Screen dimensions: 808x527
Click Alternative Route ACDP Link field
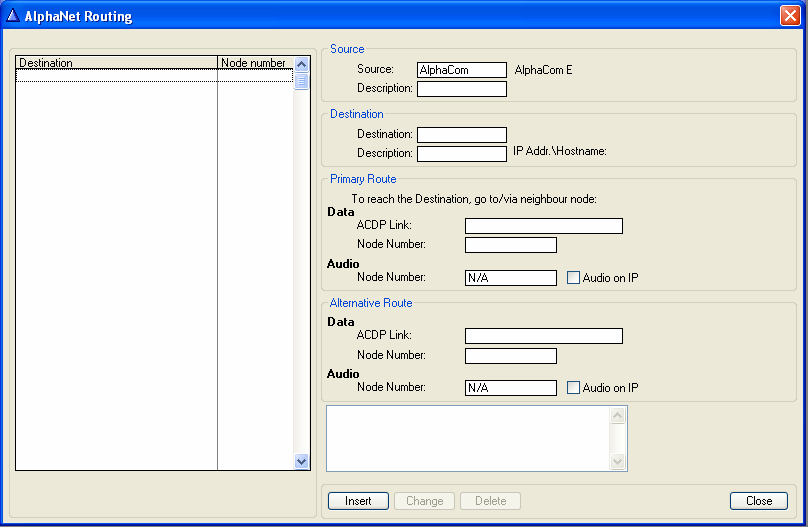(543, 336)
